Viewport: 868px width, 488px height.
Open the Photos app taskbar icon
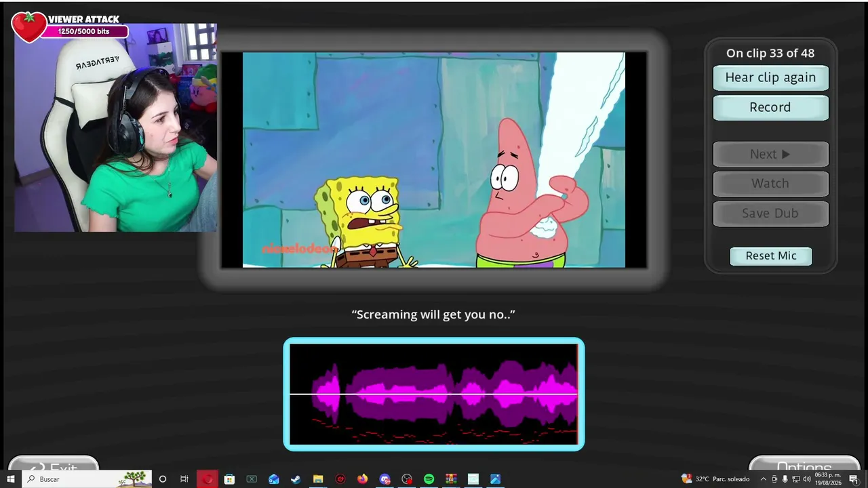pyautogui.click(x=496, y=479)
